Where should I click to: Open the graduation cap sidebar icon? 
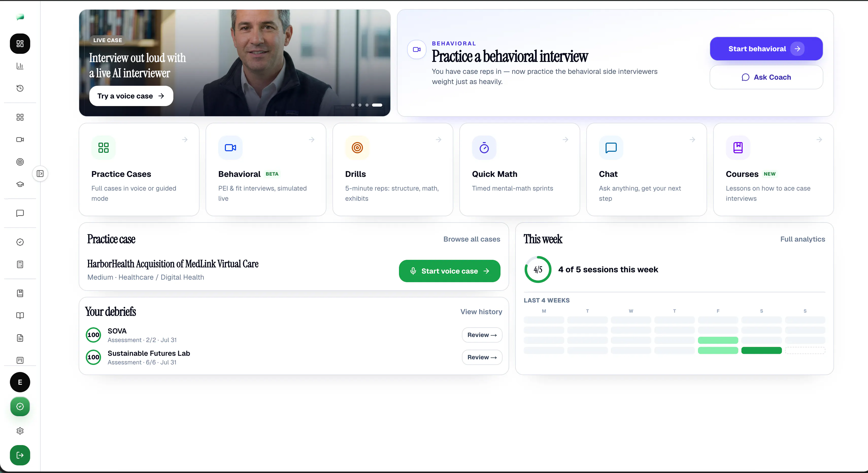coord(20,184)
